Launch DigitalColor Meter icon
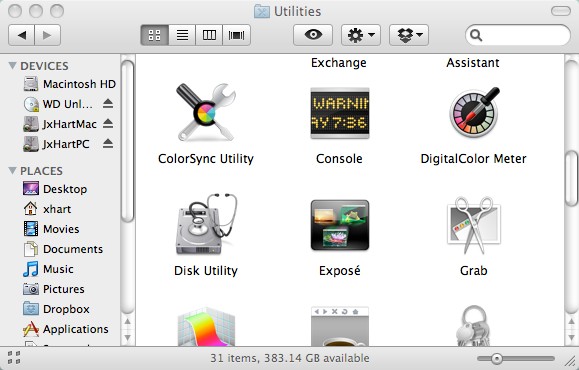This screenshot has width=579, height=370. 474,112
